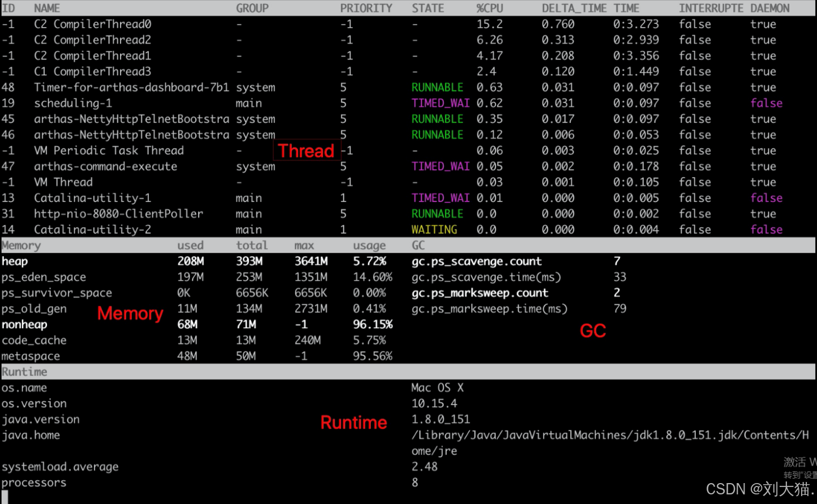This screenshot has width=817, height=504.
Task: Click the java.version runtime label
Action: (x=40, y=420)
